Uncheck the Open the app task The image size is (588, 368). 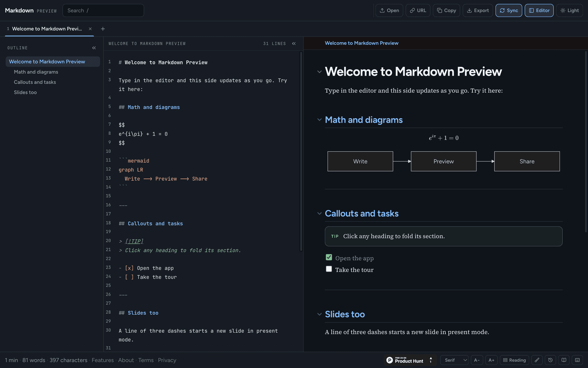[x=329, y=257]
